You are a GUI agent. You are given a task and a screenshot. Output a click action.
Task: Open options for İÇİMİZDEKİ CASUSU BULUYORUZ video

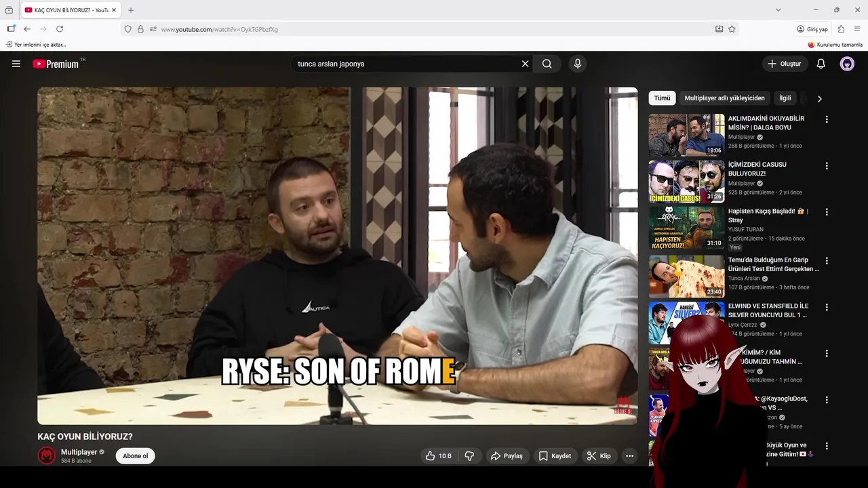(827, 165)
